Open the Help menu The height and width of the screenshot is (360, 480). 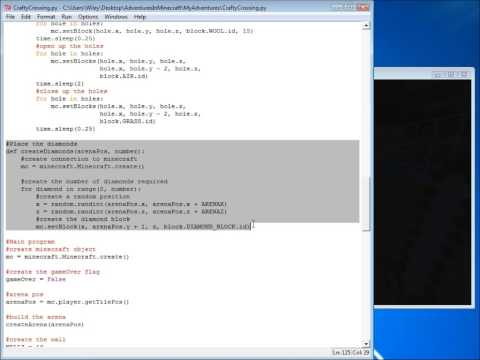pyautogui.click(x=140, y=17)
